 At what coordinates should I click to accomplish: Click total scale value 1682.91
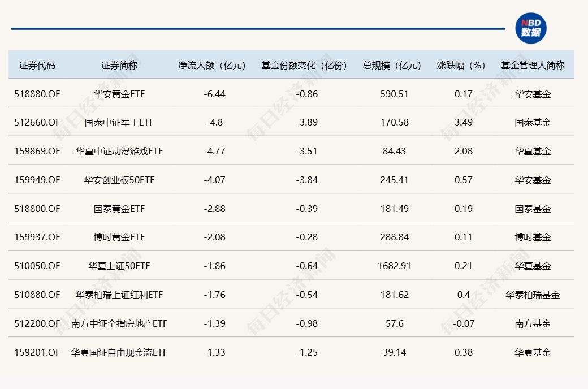(x=395, y=266)
